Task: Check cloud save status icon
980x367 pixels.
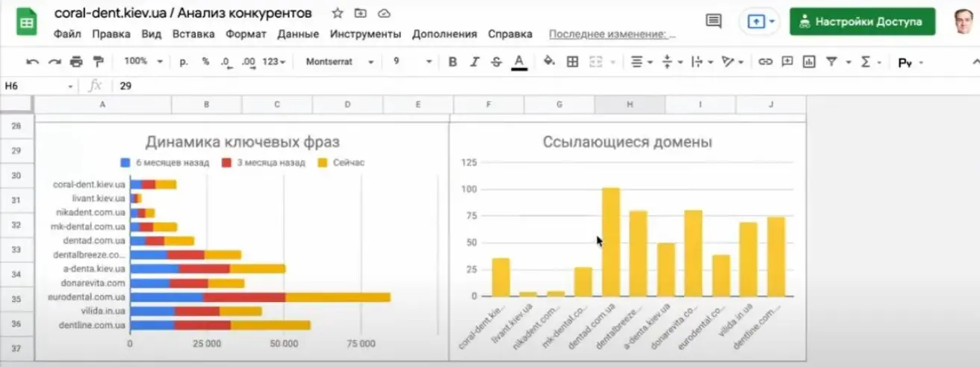Action: pyautogui.click(x=384, y=13)
